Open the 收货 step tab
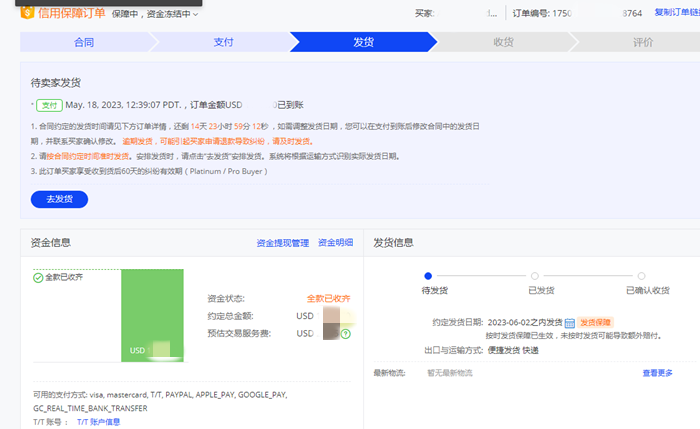 click(x=503, y=43)
